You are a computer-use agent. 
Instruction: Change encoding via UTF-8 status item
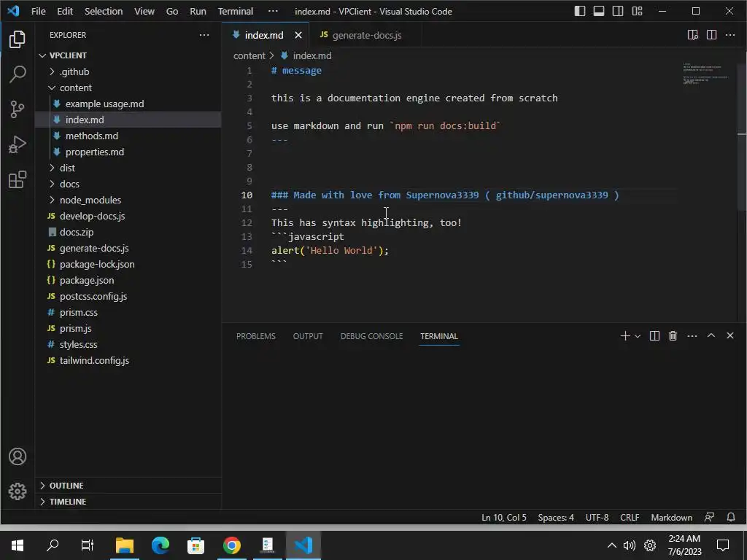[x=597, y=517]
